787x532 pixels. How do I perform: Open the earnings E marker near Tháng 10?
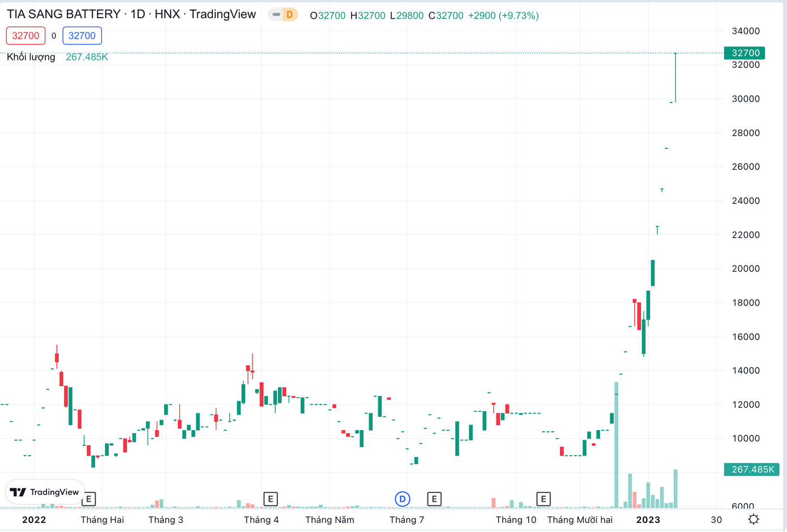point(543,499)
